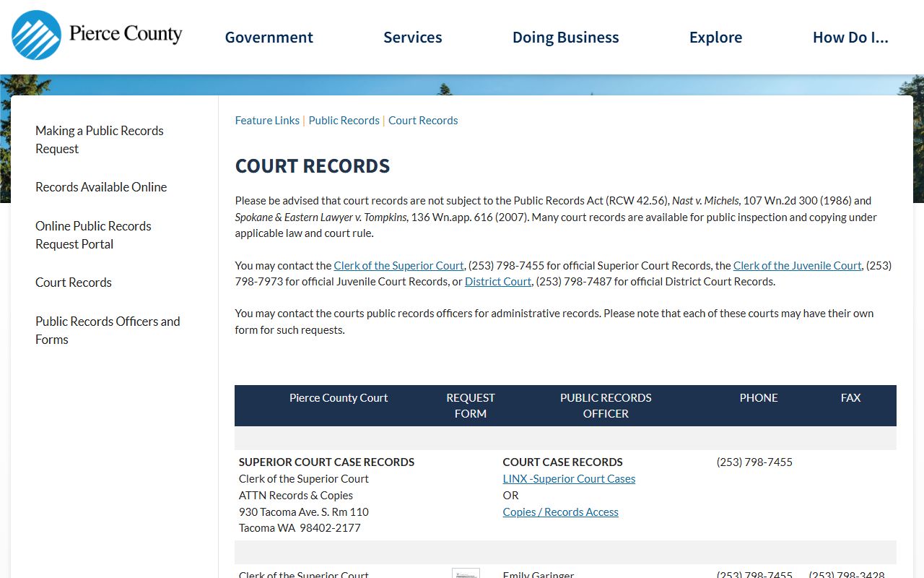Open Copies / Records Access link
The image size is (924, 578).
tap(561, 512)
